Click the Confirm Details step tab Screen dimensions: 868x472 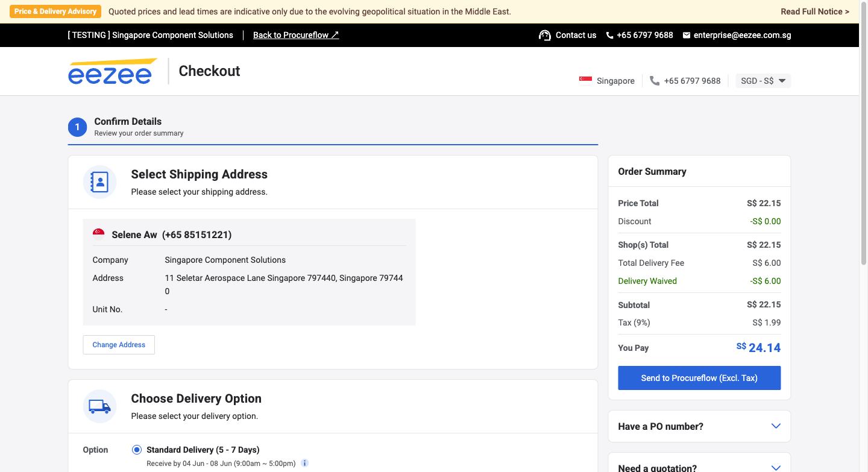pos(333,127)
